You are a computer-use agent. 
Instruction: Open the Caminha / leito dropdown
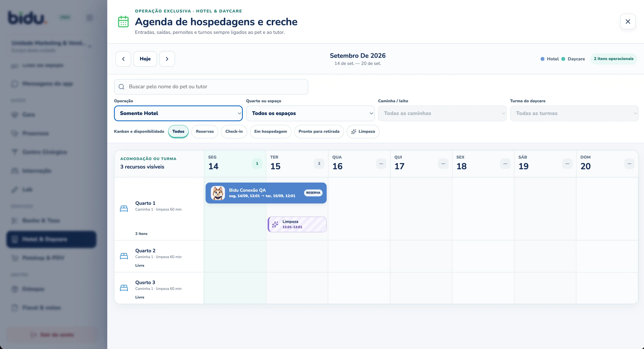click(442, 113)
